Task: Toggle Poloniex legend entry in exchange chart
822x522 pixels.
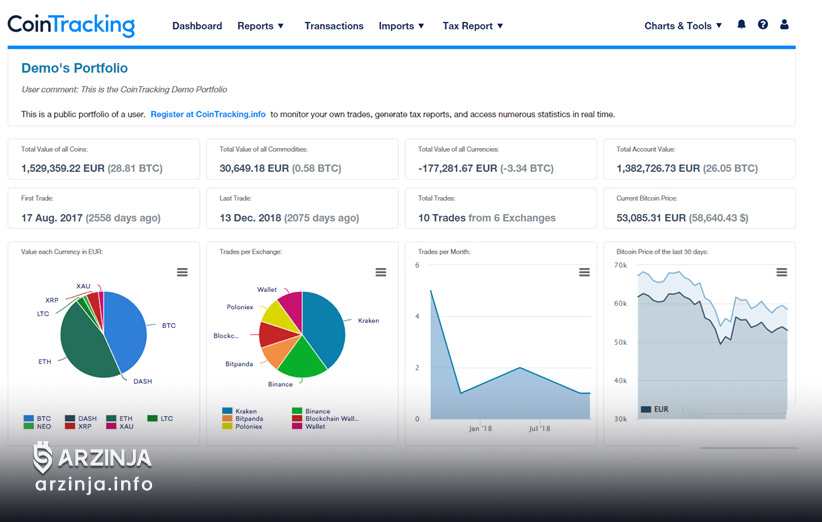Action: pos(242,427)
